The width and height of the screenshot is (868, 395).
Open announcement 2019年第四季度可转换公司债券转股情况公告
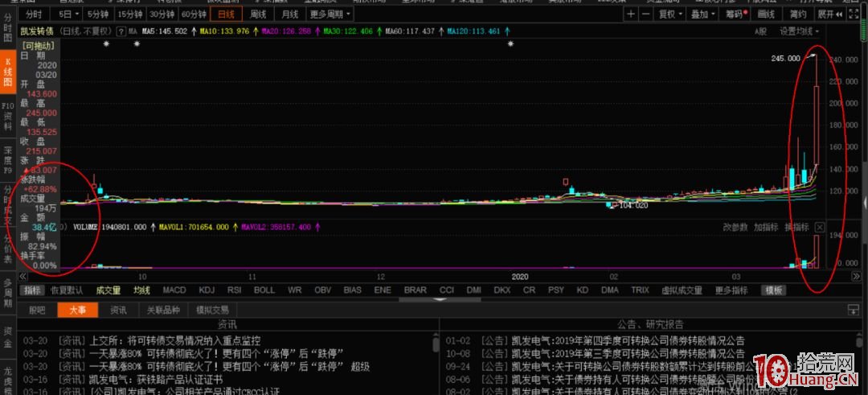(628, 340)
